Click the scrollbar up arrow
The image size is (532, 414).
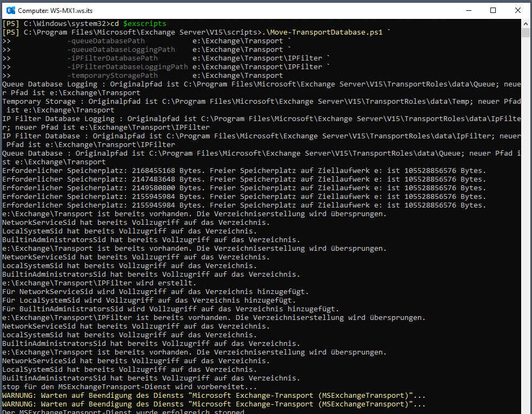click(526, 24)
